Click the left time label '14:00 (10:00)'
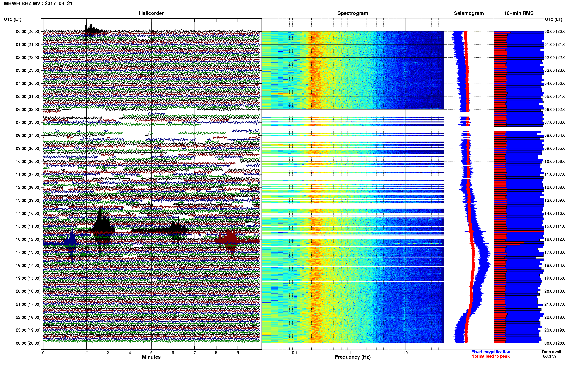This screenshot has width=588, height=368. [28, 213]
